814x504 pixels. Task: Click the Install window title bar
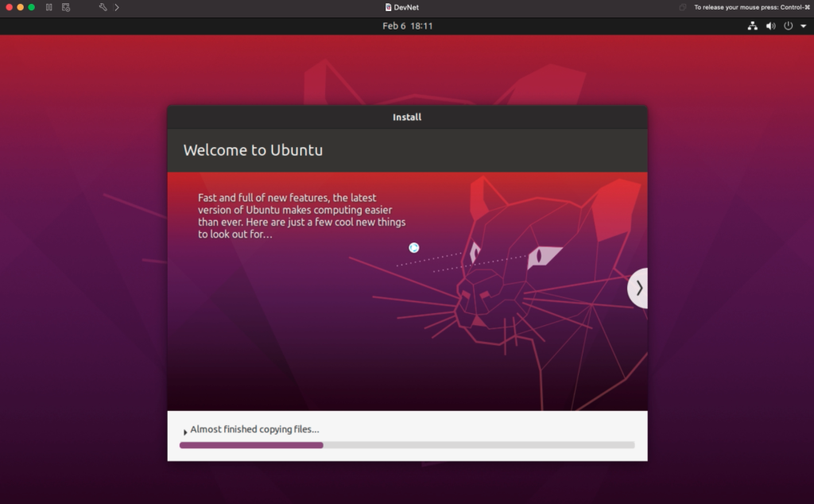[407, 118]
